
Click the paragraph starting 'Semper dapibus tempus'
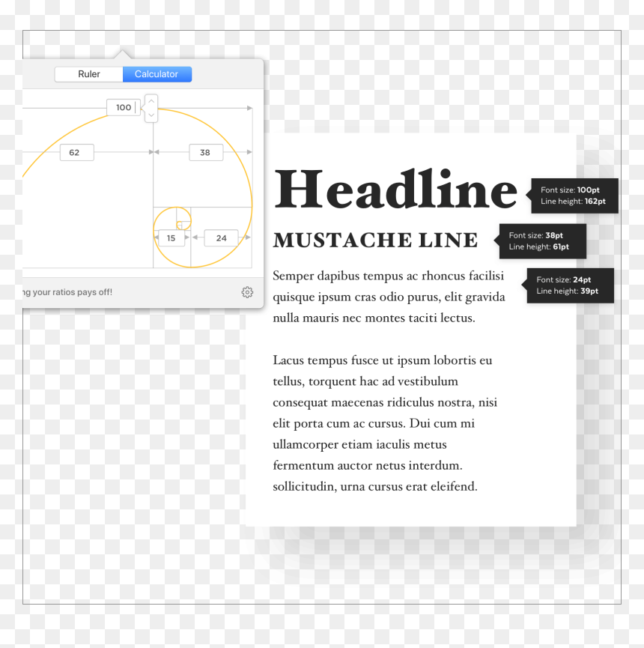(x=389, y=297)
